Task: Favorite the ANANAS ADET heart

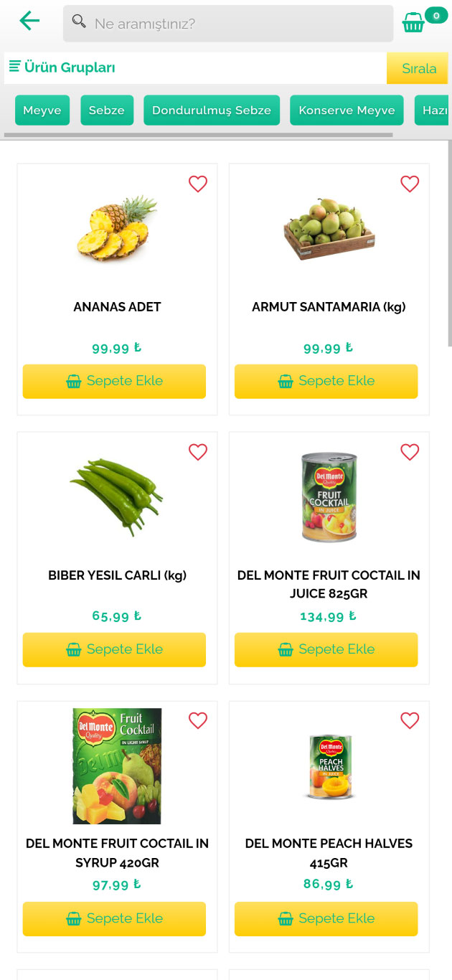Action: [x=198, y=184]
